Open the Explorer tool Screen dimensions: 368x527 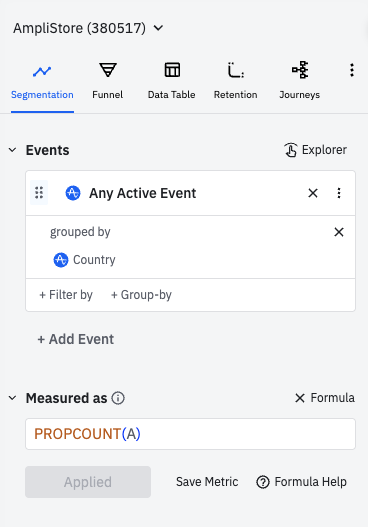click(x=316, y=150)
